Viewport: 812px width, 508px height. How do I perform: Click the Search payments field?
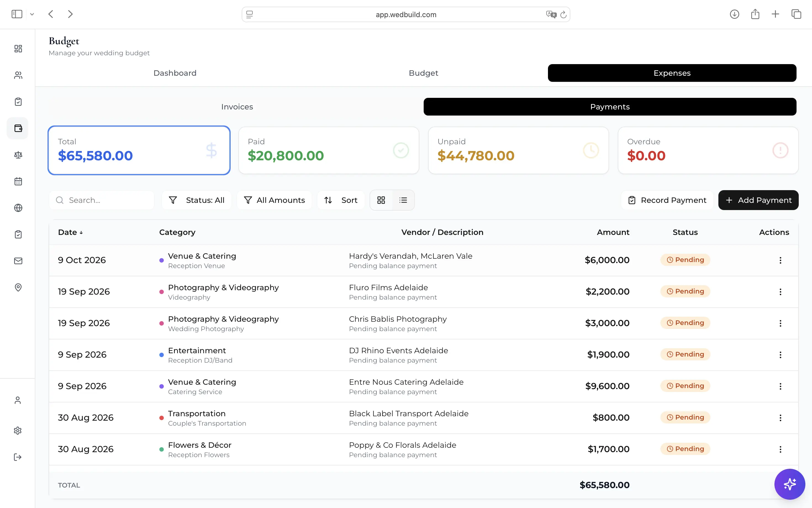(102, 200)
